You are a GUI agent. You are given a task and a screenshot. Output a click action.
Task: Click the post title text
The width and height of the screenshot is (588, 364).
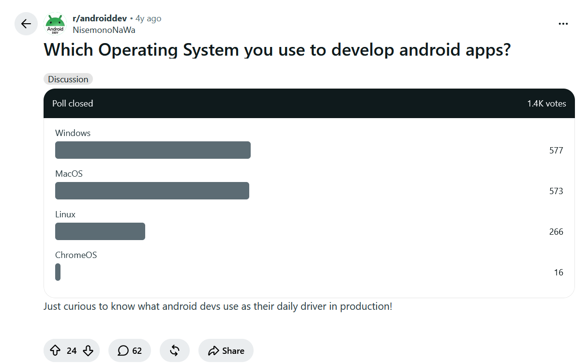277,50
